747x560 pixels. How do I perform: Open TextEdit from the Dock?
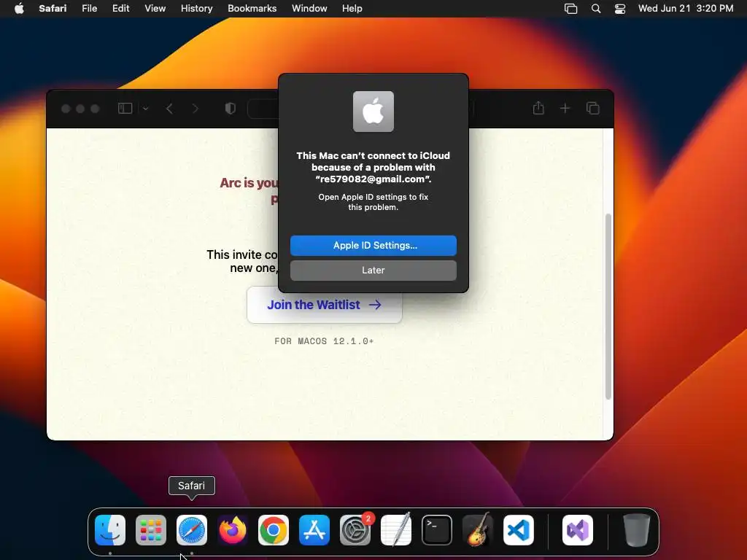pyautogui.click(x=396, y=530)
